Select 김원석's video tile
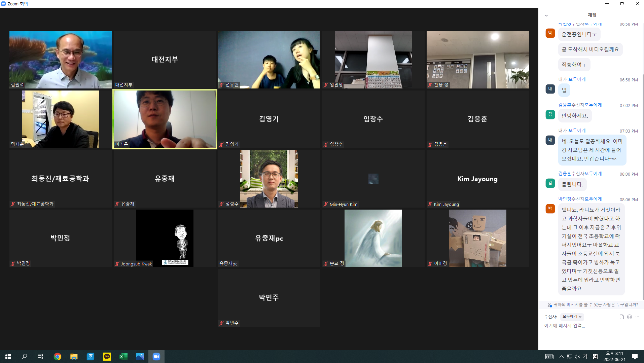 pyautogui.click(x=61, y=60)
